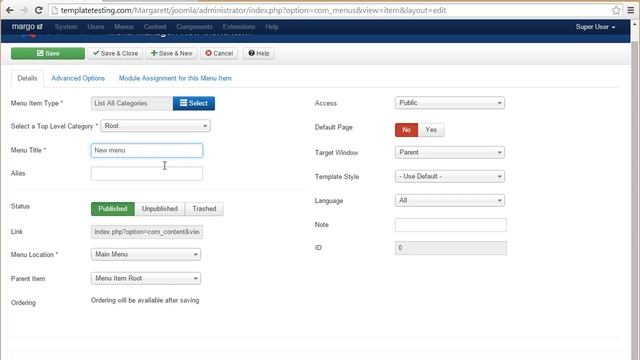Set status to Unpublished

point(160,209)
